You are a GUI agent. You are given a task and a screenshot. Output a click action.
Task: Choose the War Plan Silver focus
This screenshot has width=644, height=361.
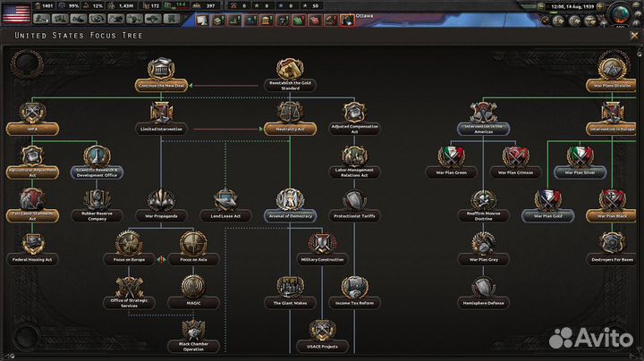580,163
